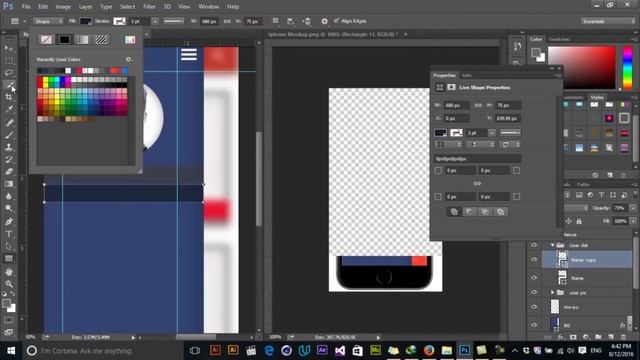Open the layer Fill dropdown arrow
Viewport: 640px width, 360px height.
tap(633, 221)
